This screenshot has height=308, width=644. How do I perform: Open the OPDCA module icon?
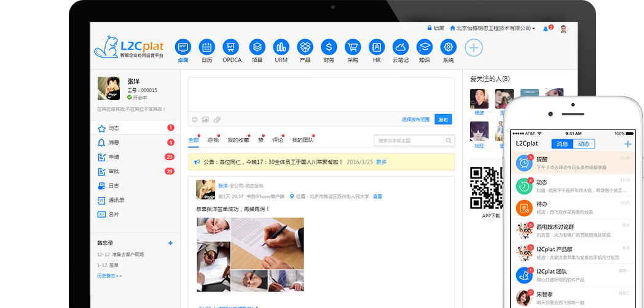point(231,47)
